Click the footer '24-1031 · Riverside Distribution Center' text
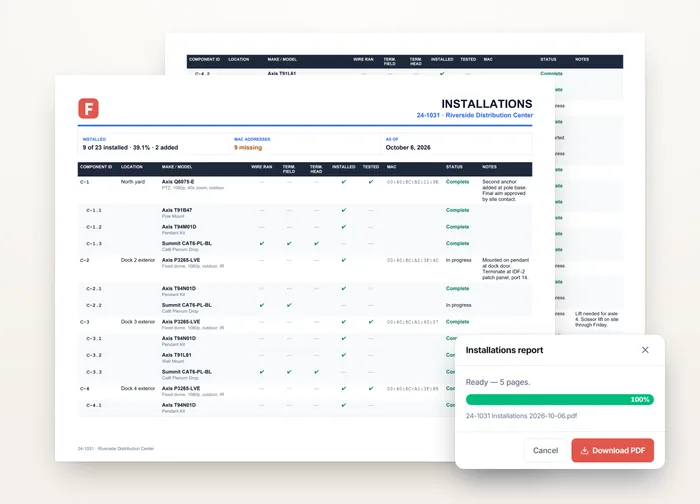The width and height of the screenshot is (700, 504). [116, 449]
